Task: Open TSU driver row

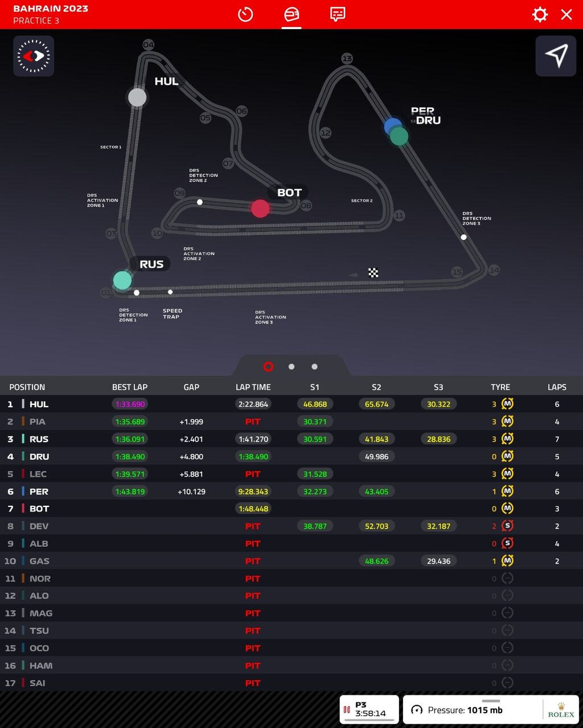Action: pos(291,631)
